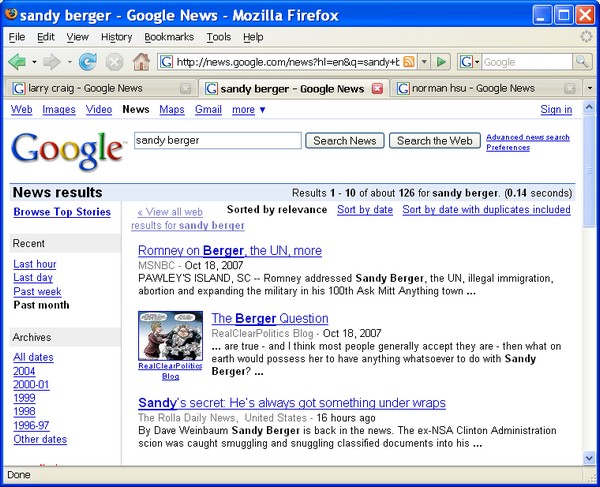The height and width of the screenshot is (487, 600).
Task: Open the 2004 archive link
Action: click(24, 371)
